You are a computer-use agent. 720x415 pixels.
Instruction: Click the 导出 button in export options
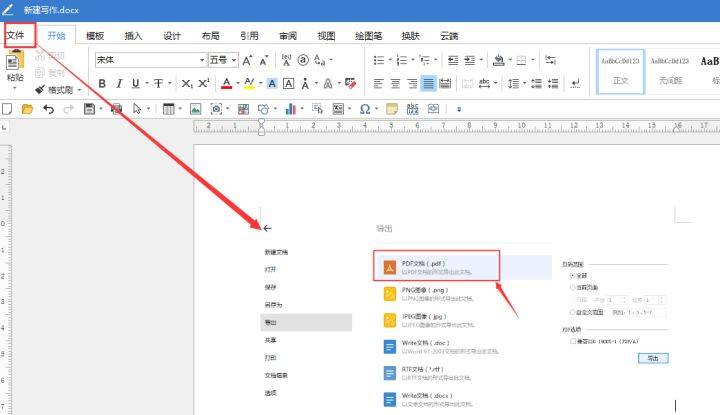tap(653, 358)
